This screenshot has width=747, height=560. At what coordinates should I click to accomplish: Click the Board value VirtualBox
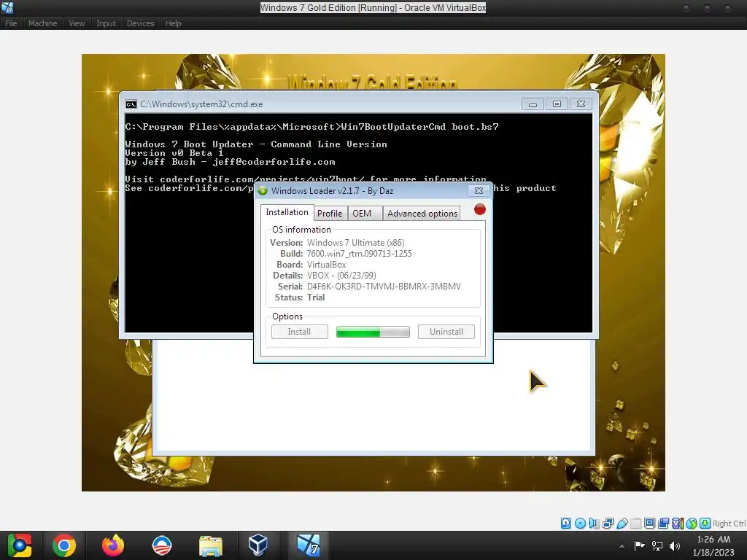[326, 265]
